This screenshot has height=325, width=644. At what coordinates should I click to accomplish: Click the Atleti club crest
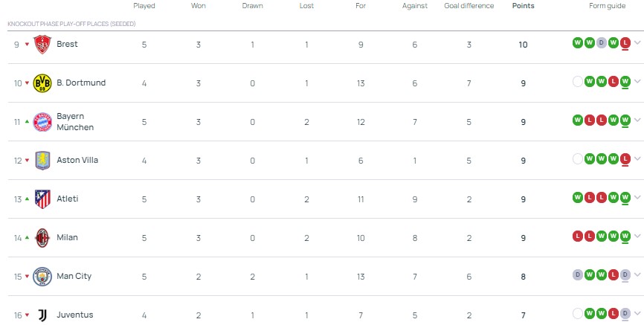pos(42,199)
